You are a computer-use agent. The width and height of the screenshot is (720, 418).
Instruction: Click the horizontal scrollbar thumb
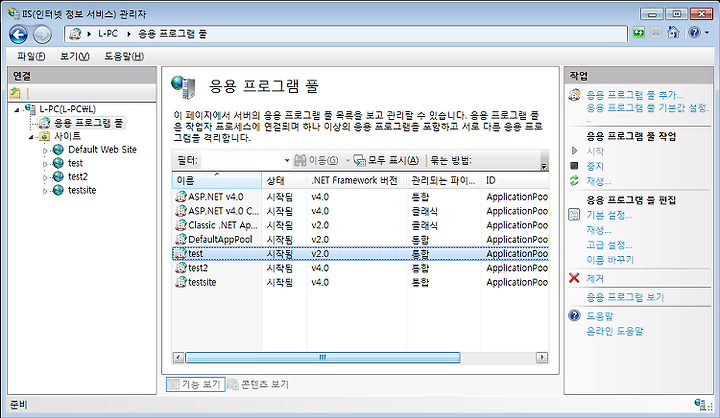point(323,357)
